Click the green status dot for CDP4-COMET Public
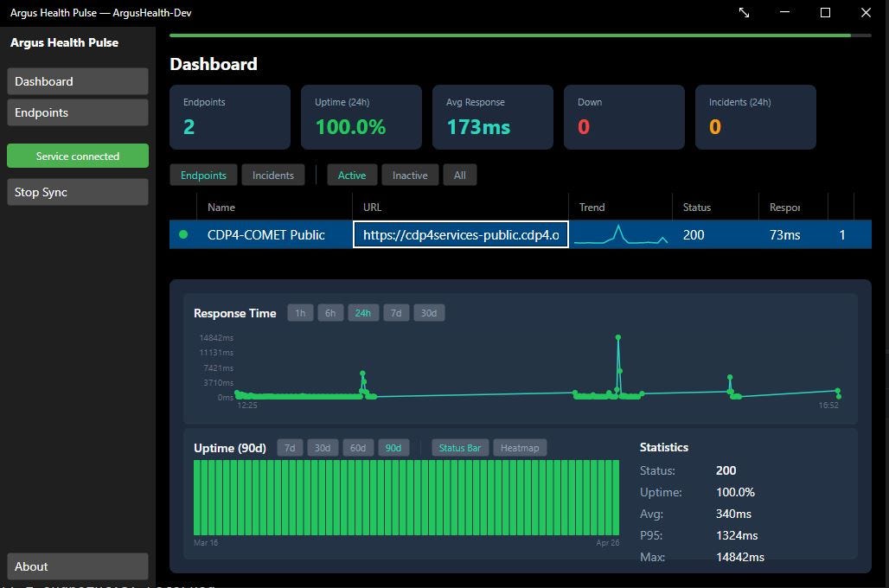889x588 pixels. [x=183, y=234]
